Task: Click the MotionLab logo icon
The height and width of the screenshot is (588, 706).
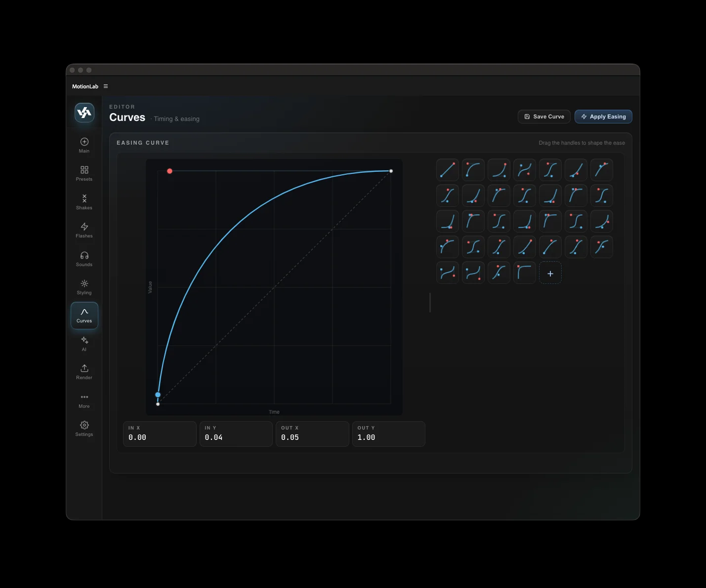Action: (x=84, y=113)
